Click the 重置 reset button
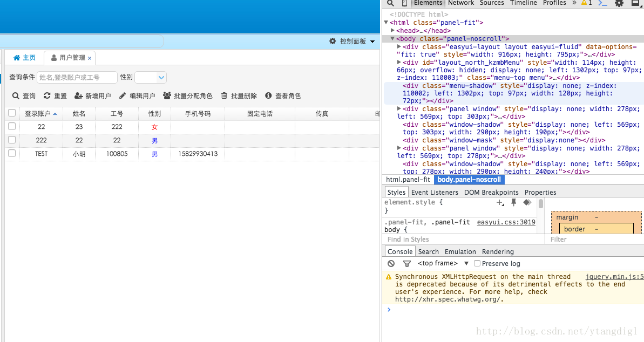Screen dimensions: 644x342 (55, 95)
